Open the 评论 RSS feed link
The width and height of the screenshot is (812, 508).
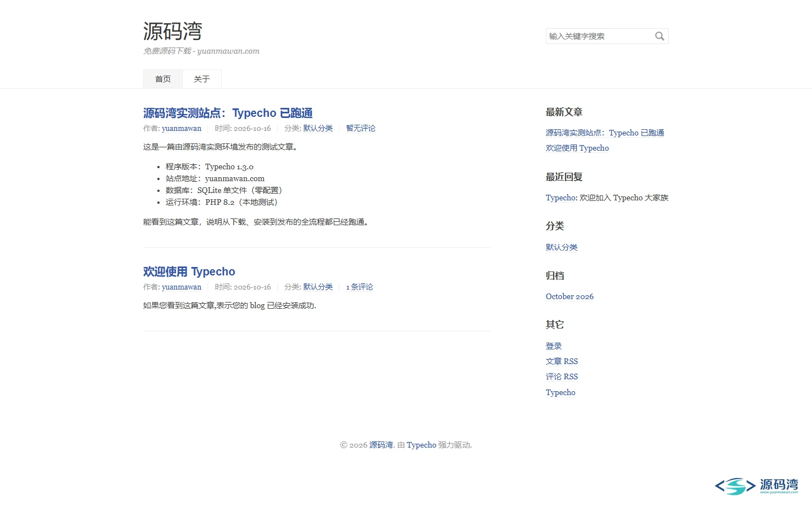(562, 376)
